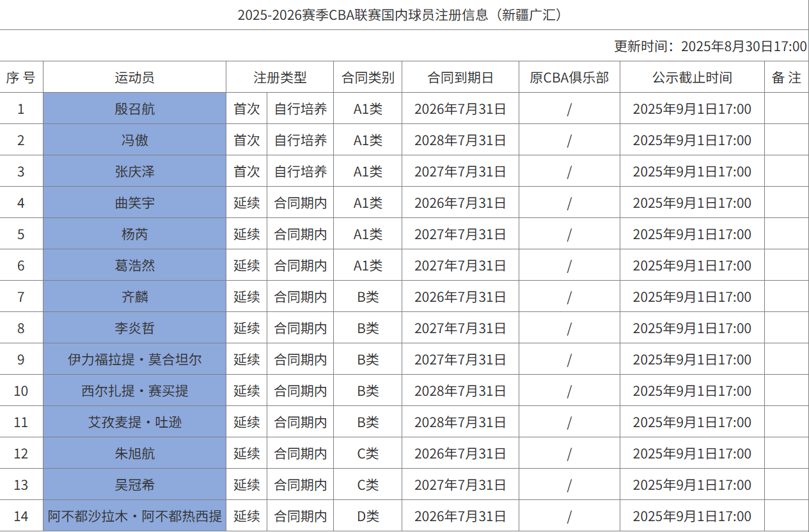This screenshot has width=809, height=532.
Task: Click the 张庆泽 name cell
Action: pyautogui.click(x=134, y=171)
